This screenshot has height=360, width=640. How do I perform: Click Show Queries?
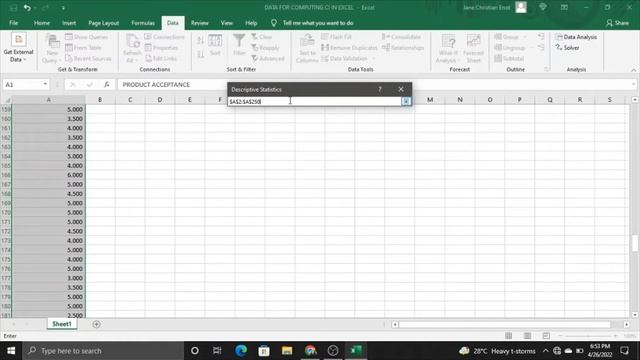pyautogui.click(x=87, y=37)
